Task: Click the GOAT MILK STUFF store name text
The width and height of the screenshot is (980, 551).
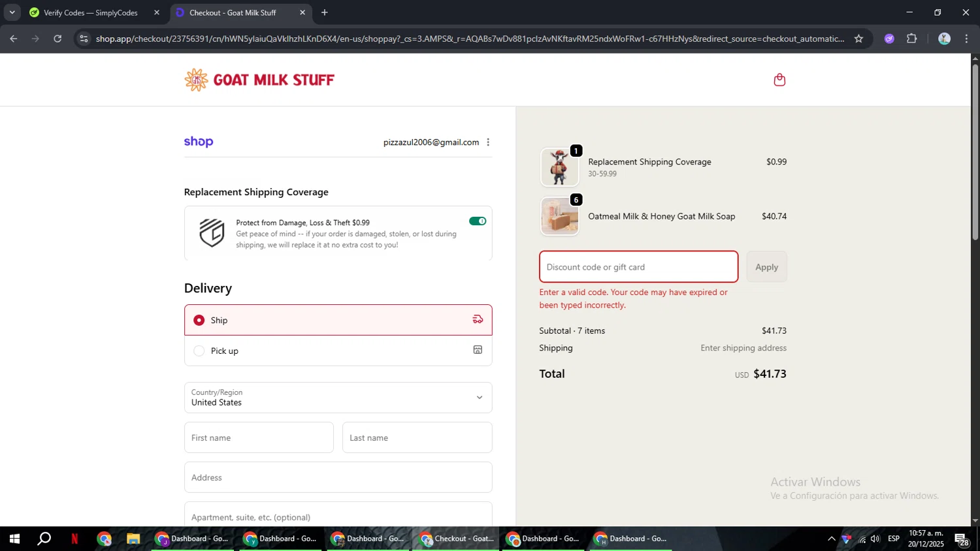Action: [274, 80]
